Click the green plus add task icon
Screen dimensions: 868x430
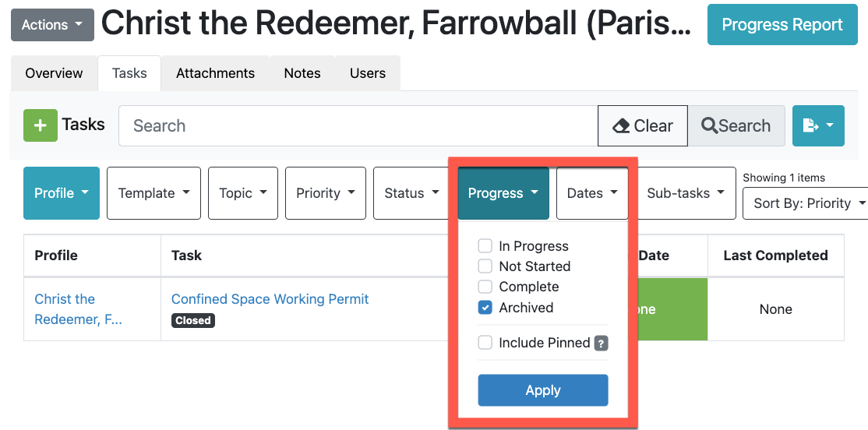pos(41,125)
